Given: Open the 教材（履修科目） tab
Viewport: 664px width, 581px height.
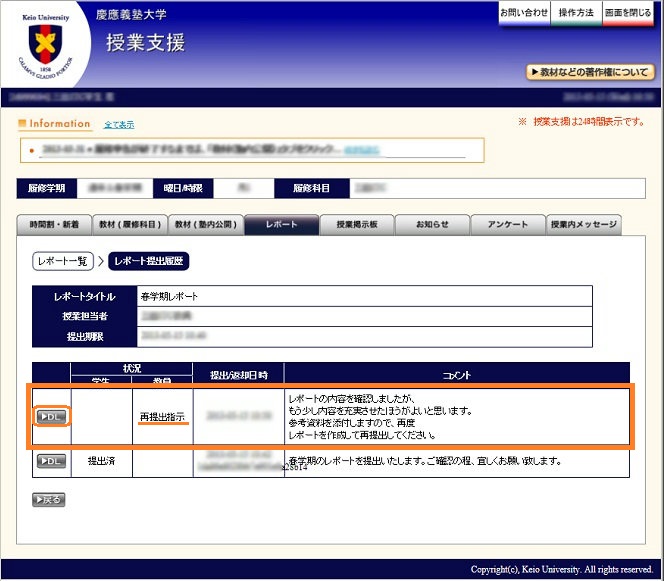Looking at the screenshot, I should 130,225.
